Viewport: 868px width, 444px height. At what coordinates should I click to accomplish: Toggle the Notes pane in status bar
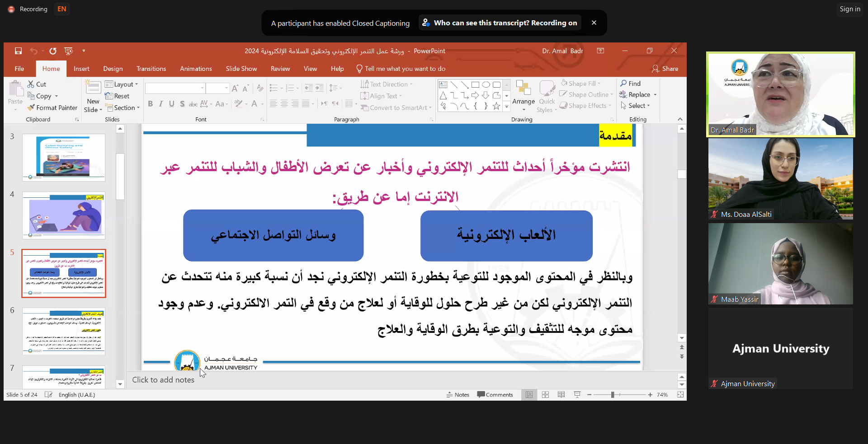click(x=458, y=395)
